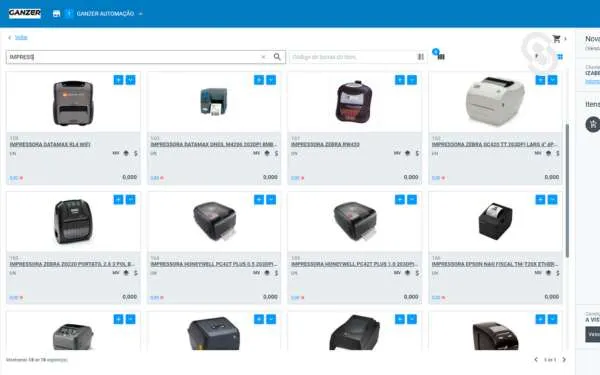
Task: Click stock cube icon on Zebra RW420 card
Action: [407, 153]
